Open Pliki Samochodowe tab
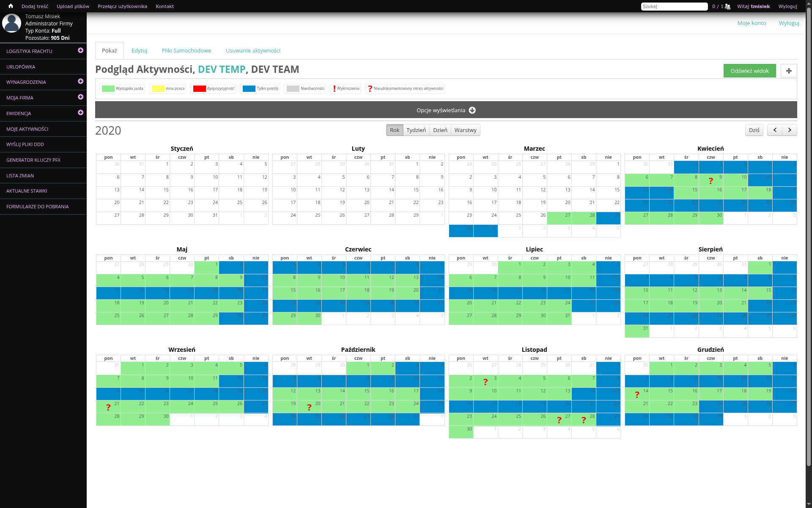 click(x=186, y=50)
